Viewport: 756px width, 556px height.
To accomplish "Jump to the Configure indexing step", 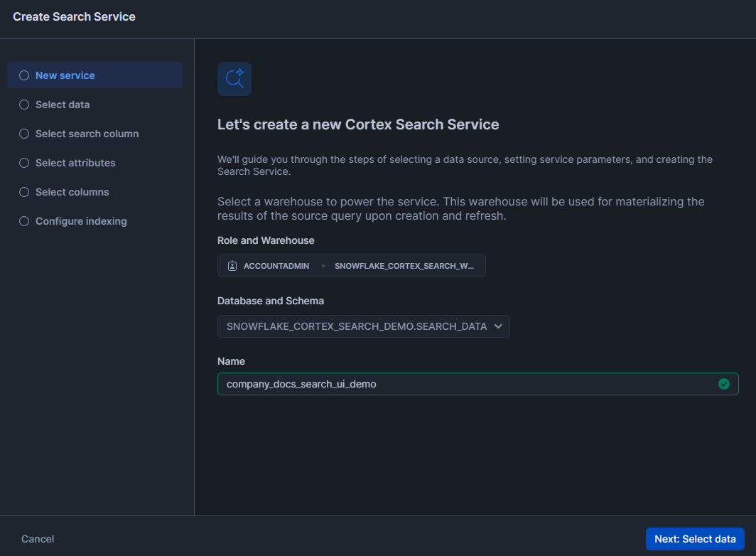I will point(81,221).
